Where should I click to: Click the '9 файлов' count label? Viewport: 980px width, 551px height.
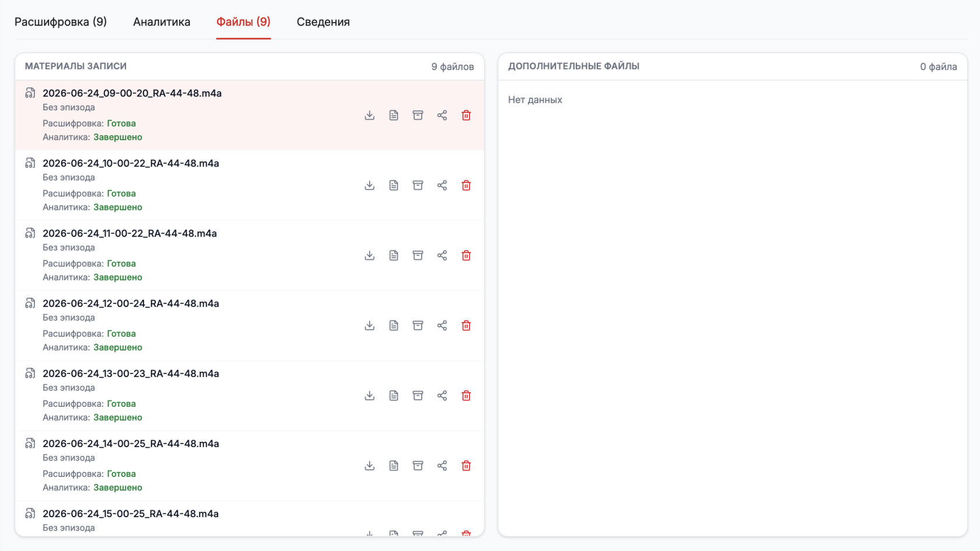click(x=453, y=67)
